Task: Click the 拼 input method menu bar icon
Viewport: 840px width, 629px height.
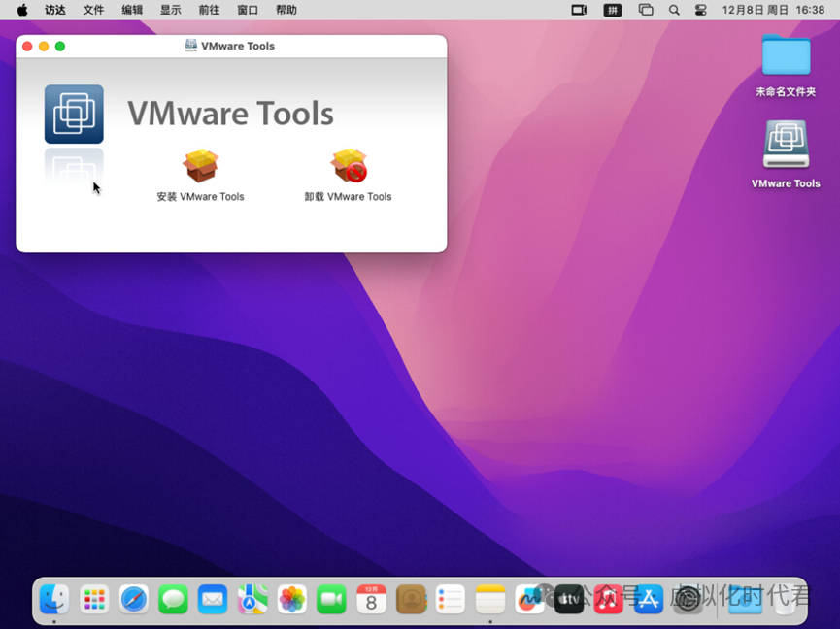Action: pyautogui.click(x=613, y=10)
